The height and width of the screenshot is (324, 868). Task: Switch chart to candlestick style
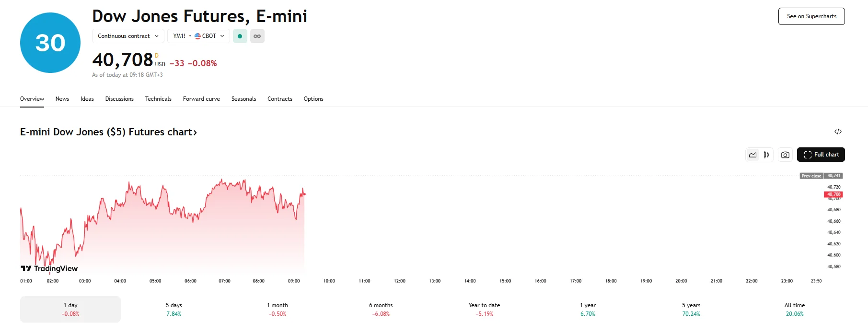click(x=766, y=155)
